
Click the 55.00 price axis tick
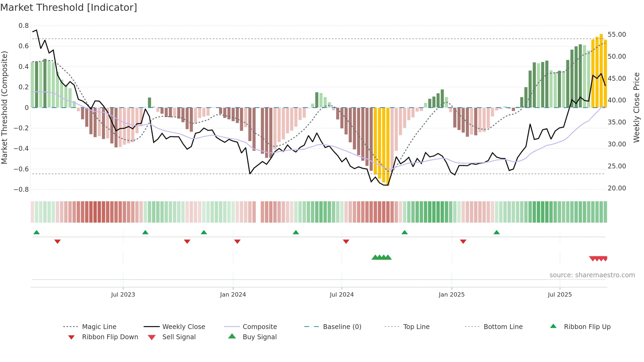617,35
